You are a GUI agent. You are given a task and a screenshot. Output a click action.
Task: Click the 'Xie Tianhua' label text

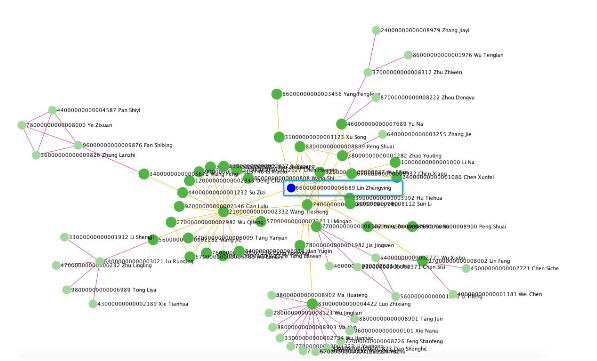tap(173, 304)
